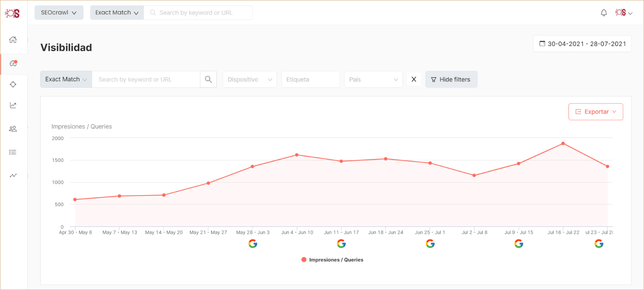Open the País dropdown filter
Viewport: 644px width, 290px height.
[373, 79]
